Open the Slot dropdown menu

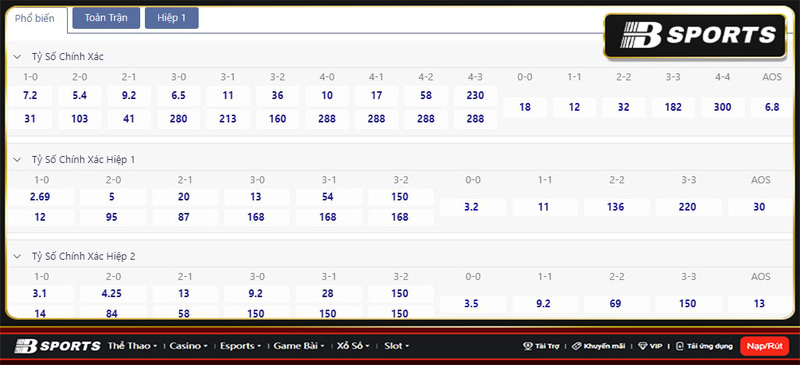(396, 346)
